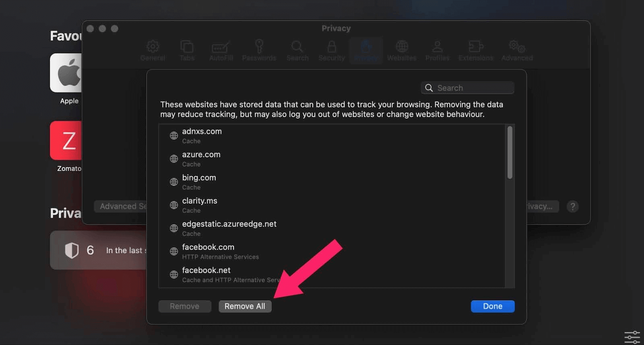Open the Passwords settings pane
Viewport: 644px width, 345px height.
tap(259, 51)
